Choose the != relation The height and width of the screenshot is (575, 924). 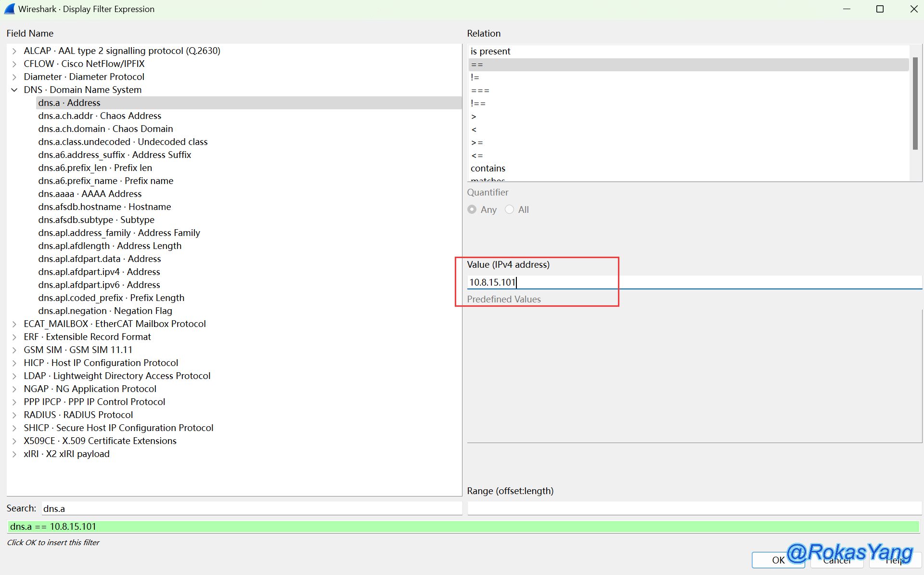pyautogui.click(x=689, y=77)
